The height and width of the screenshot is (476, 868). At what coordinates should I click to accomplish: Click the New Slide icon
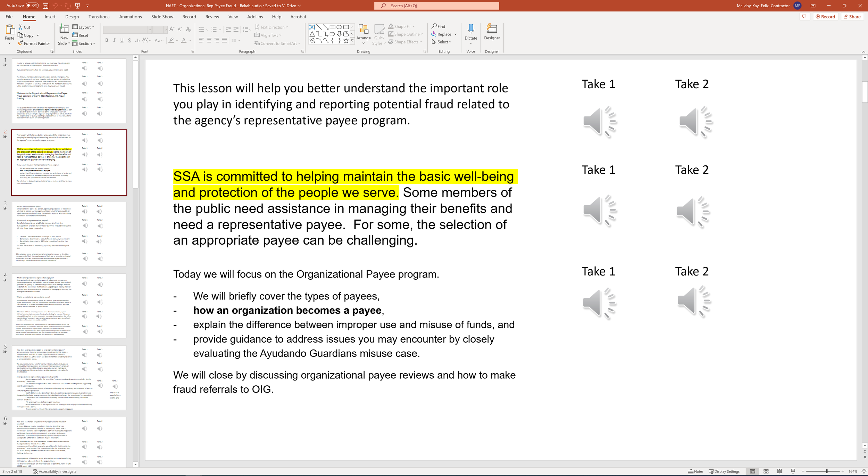point(64,29)
